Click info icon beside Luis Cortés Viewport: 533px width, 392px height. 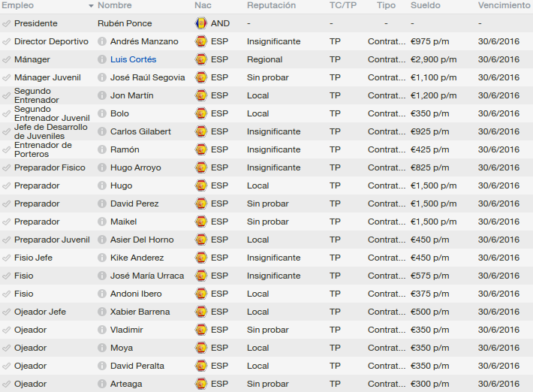[101, 59]
